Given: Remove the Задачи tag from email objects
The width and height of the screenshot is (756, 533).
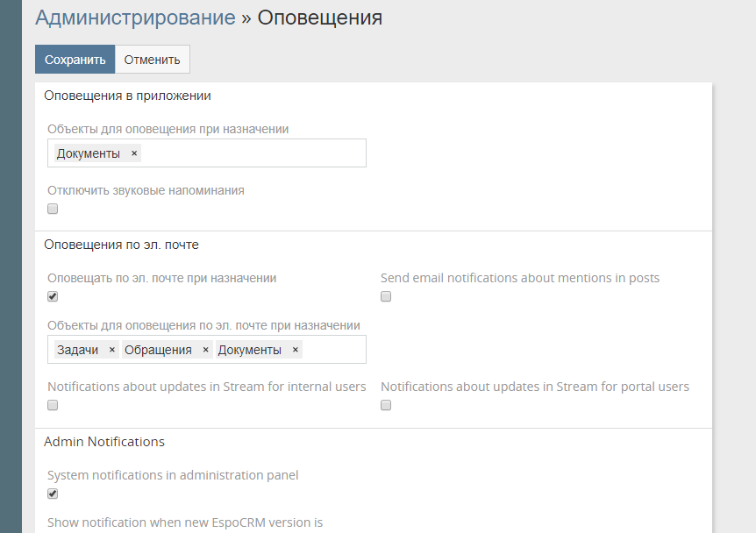Looking at the screenshot, I should [x=112, y=350].
